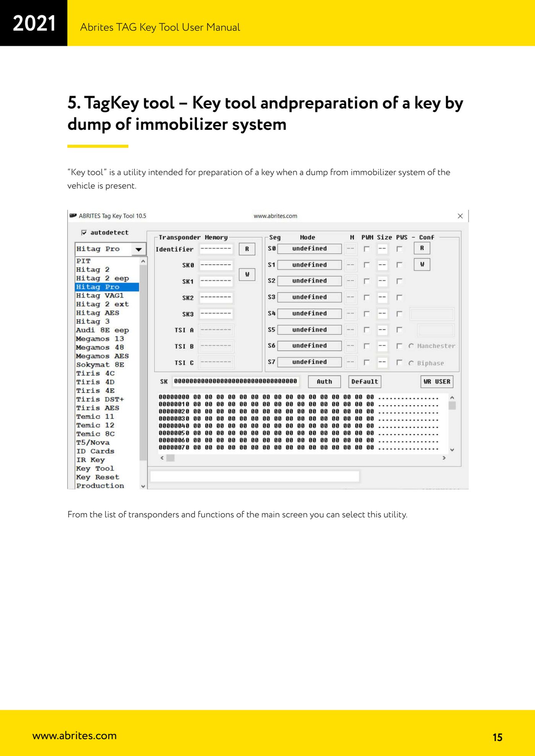Enable the PWM checkbox for segment S0
Image resolution: width=535 pixels, height=756 pixels.
pyautogui.click(x=366, y=249)
